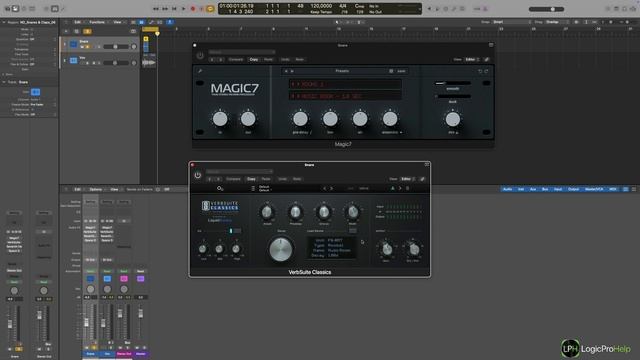Click the Magic7 link icon
This screenshot has width=640, height=360.
tap(487, 60)
